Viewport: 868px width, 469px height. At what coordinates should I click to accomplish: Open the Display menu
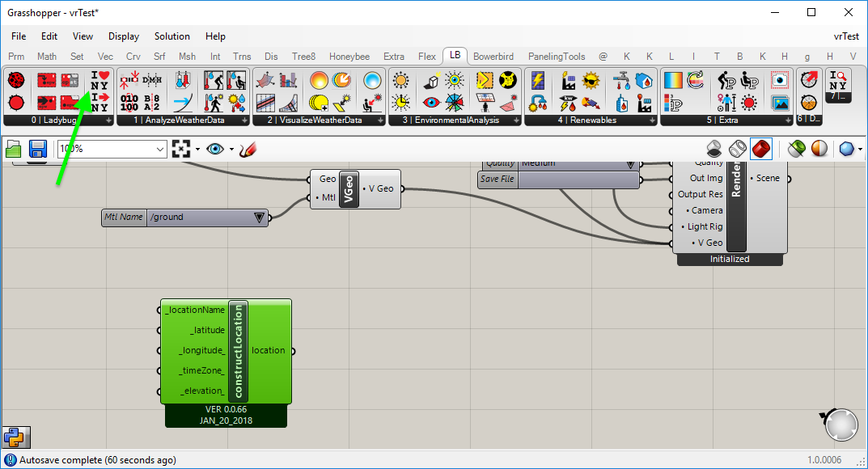pyautogui.click(x=124, y=36)
